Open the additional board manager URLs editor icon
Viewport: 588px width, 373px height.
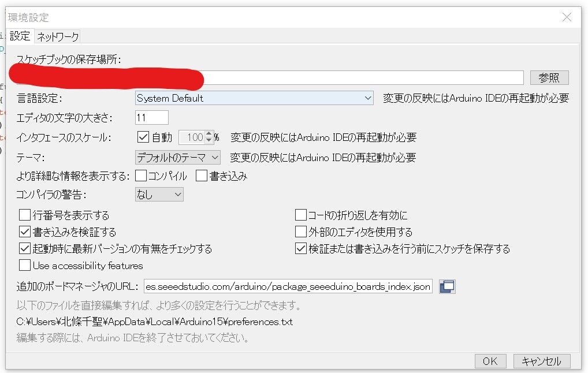(447, 287)
